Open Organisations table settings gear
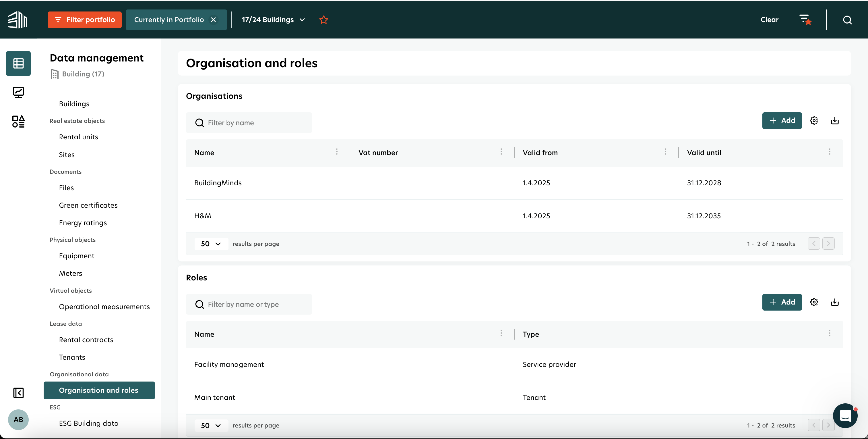This screenshot has height=439, width=868. 814,121
